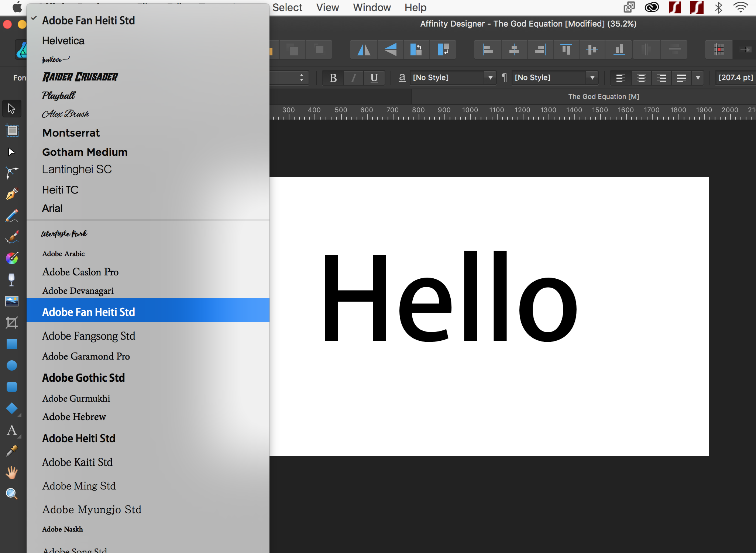Toggle the snapping grid icon
This screenshot has height=553, width=756.
pyautogui.click(x=719, y=49)
